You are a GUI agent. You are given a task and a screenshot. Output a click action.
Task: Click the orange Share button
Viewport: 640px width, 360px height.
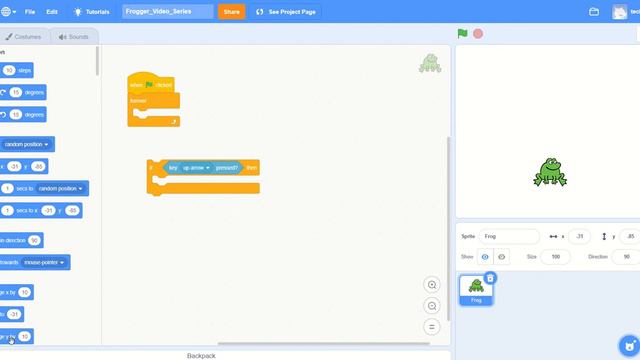pos(231,12)
